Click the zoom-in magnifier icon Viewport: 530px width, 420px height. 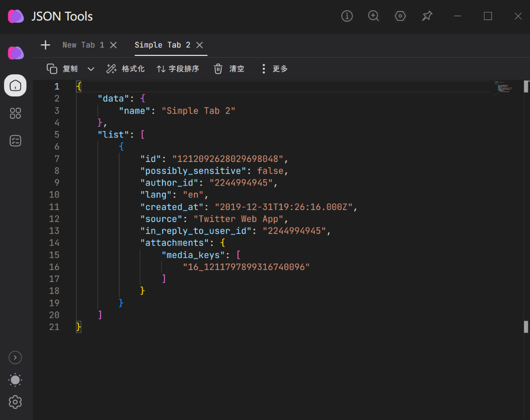click(373, 16)
